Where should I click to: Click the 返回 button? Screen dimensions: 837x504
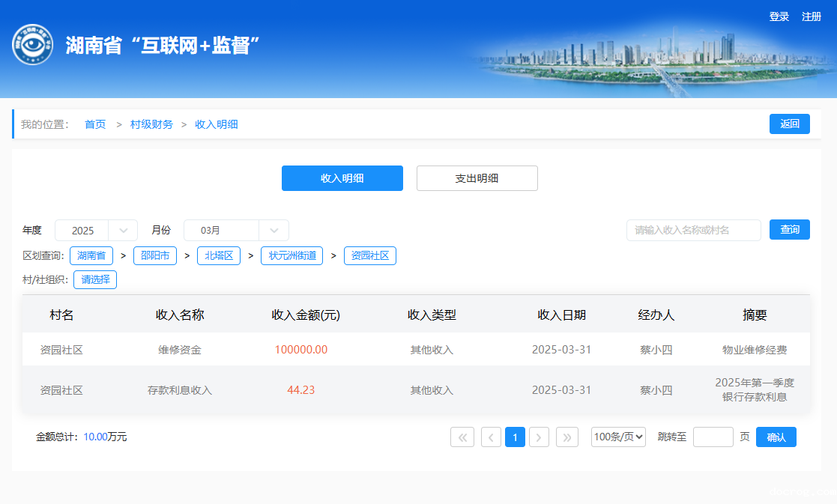pyautogui.click(x=789, y=124)
